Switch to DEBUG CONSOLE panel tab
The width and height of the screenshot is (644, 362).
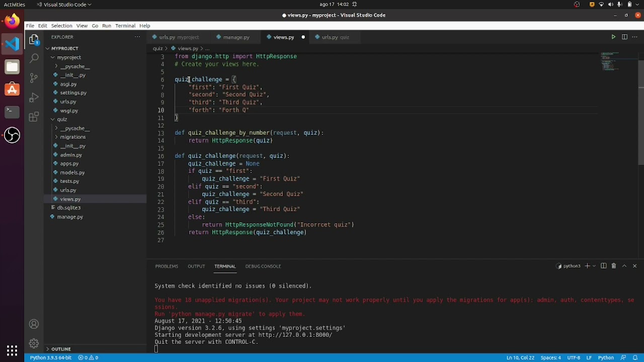(263, 266)
